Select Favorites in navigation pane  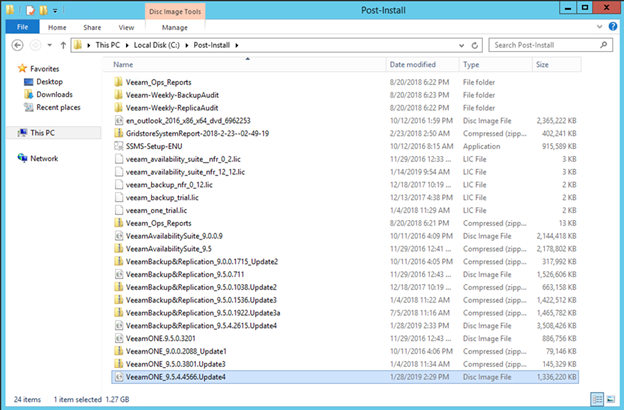click(x=45, y=69)
